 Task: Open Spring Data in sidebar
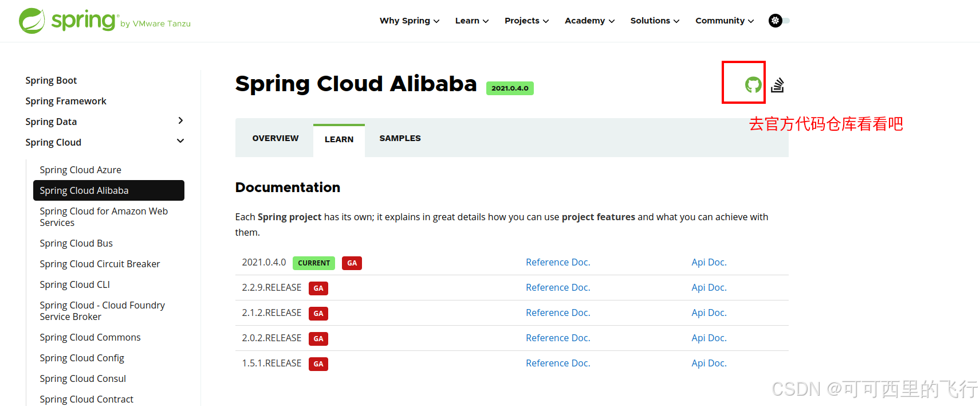[51, 122]
